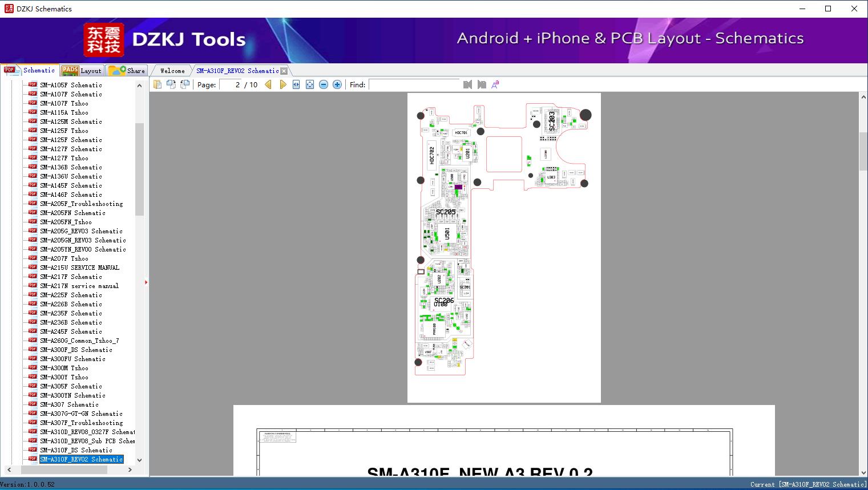
Task: Go to the next page arrow
Action: point(282,84)
